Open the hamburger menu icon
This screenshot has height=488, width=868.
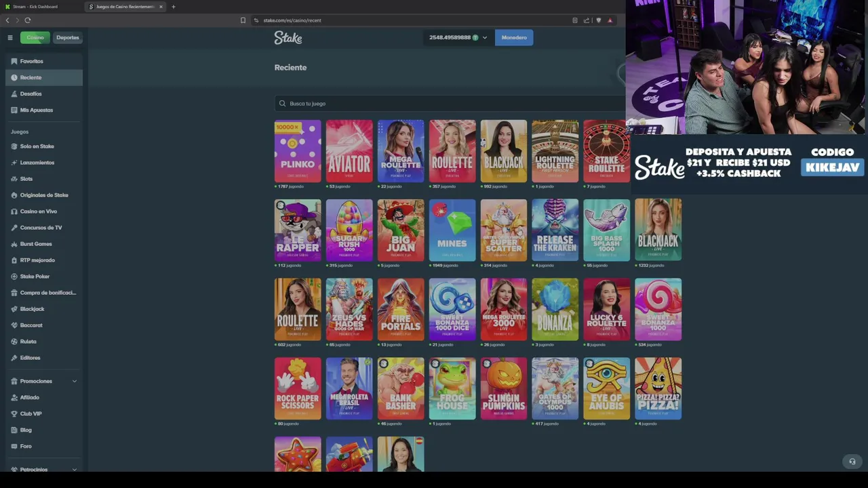[x=10, y=37]
